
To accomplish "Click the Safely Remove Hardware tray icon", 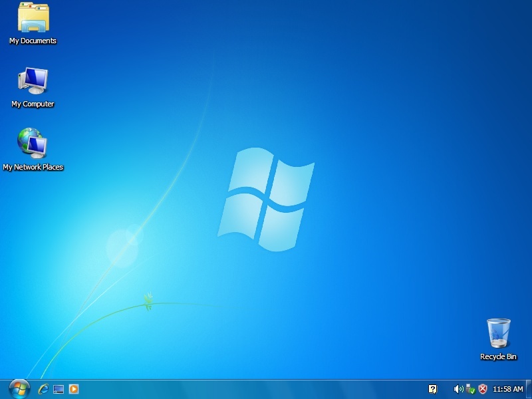I will [469, 389].
